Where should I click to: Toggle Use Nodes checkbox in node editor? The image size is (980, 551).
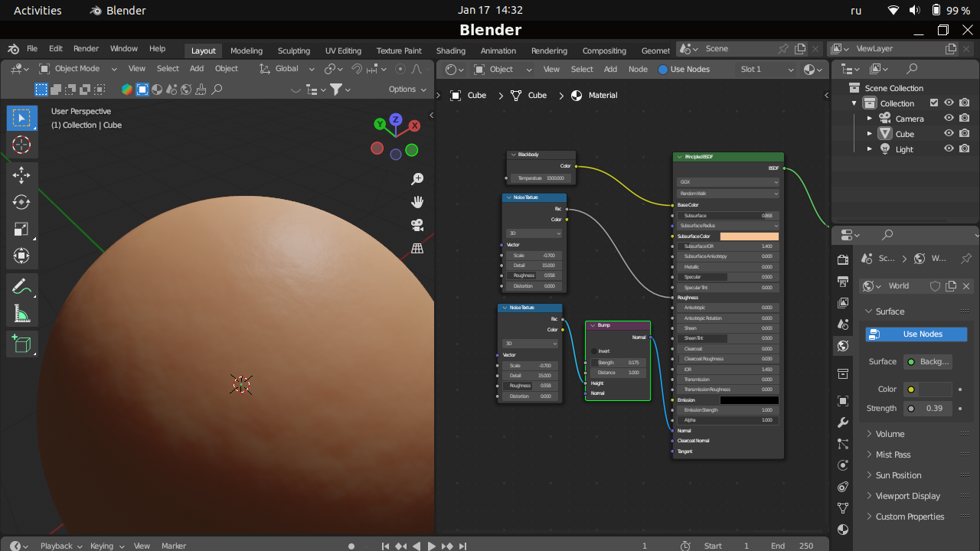coord(663,70)
